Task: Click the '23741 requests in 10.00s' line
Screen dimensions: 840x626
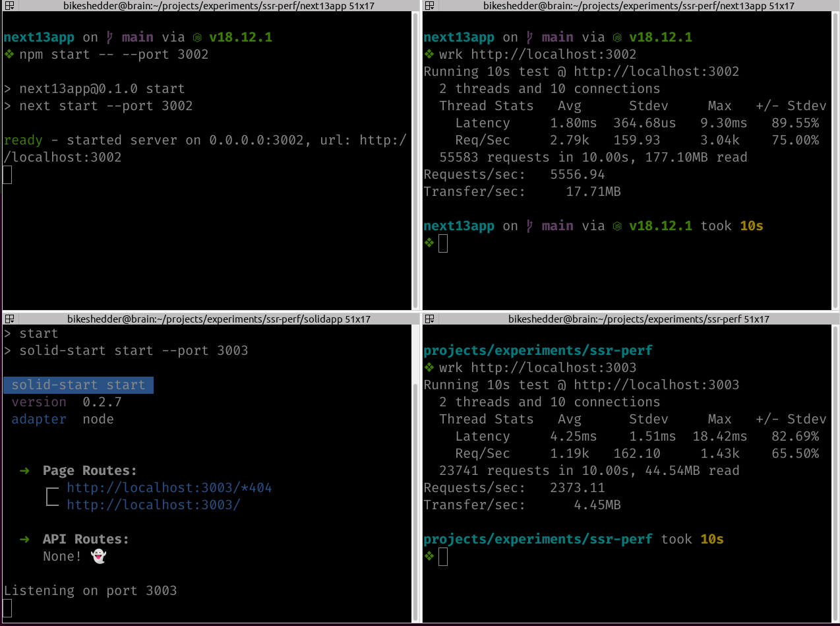Action: [589, 471]
